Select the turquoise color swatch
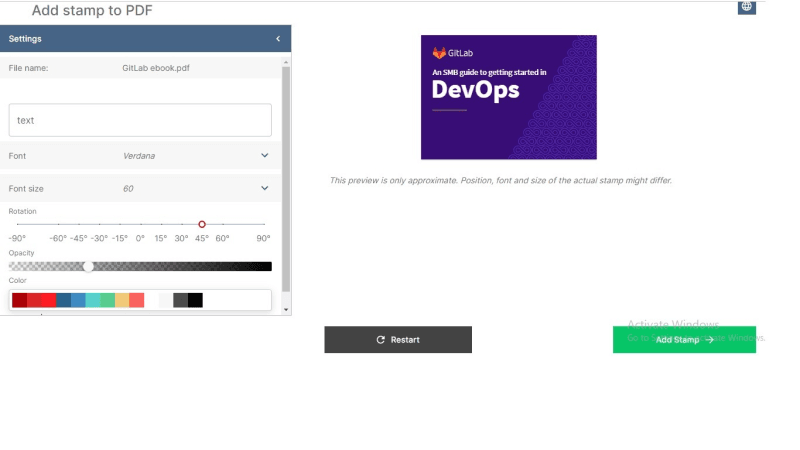 click(93, 300)
